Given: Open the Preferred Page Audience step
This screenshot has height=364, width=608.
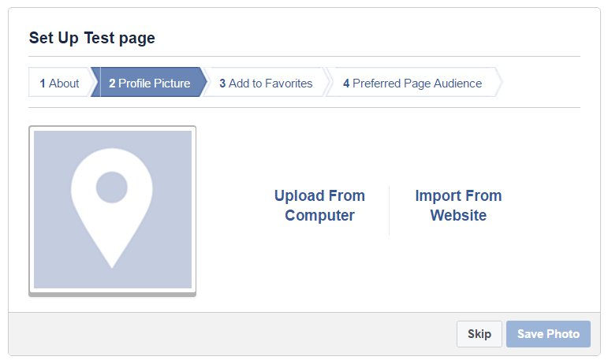Looking at the screenshot, I should (x=413, y=82).
